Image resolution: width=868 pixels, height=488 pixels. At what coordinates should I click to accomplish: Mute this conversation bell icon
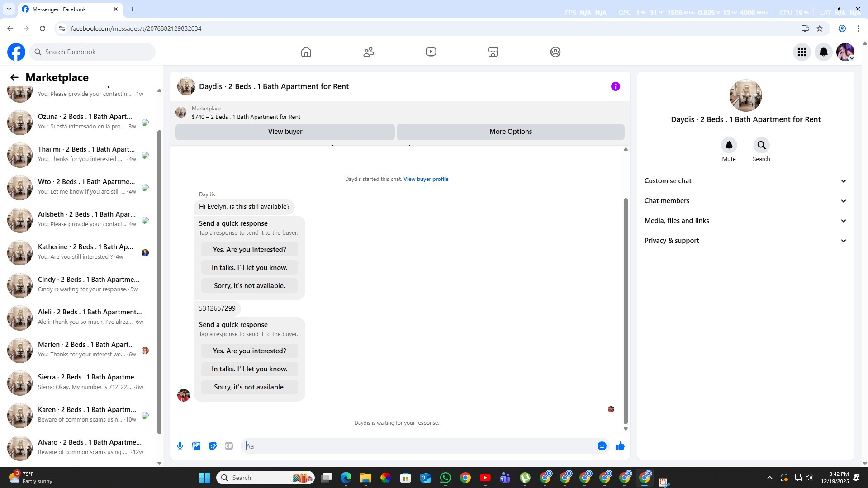729,145
